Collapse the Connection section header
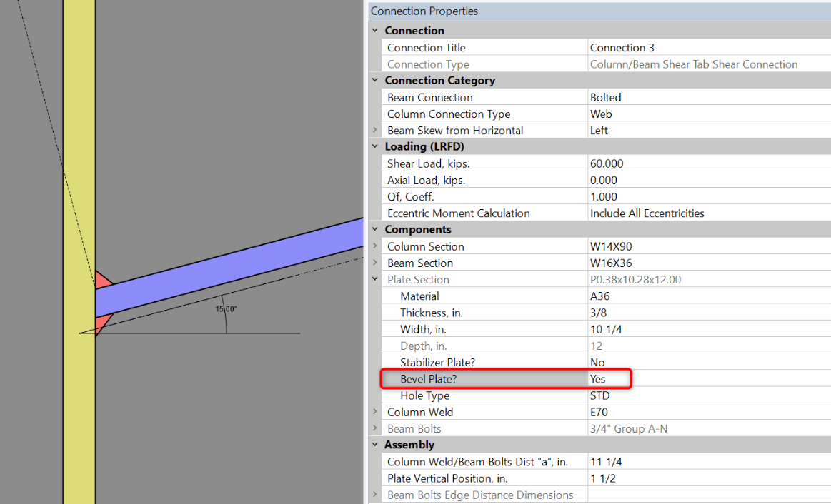The image size is (831, 504). tap(376, 31)
